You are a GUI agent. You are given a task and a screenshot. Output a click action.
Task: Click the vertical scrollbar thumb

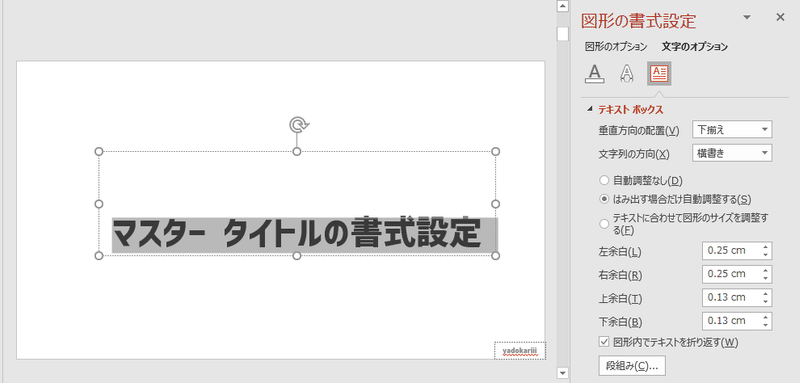pos(562,34)
